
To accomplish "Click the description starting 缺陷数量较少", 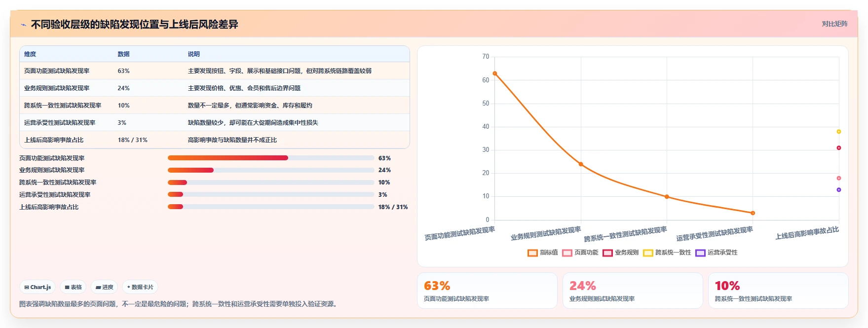I will click(253, 123).
